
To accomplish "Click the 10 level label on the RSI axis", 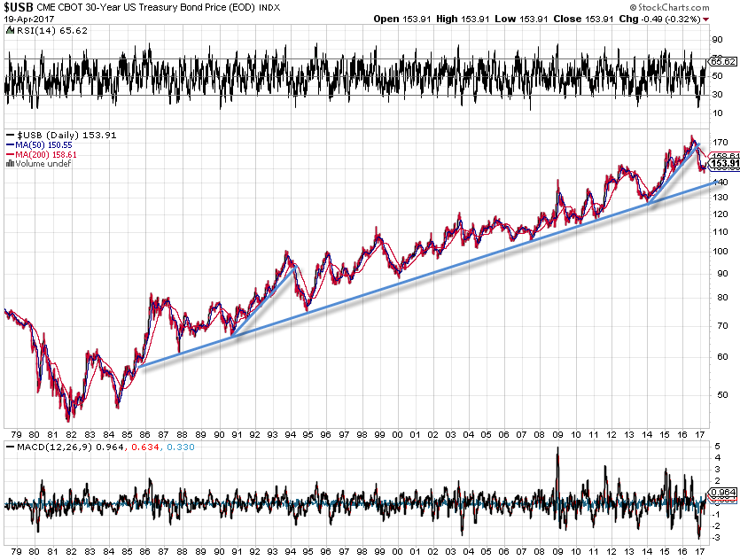I will pos(717,113).
